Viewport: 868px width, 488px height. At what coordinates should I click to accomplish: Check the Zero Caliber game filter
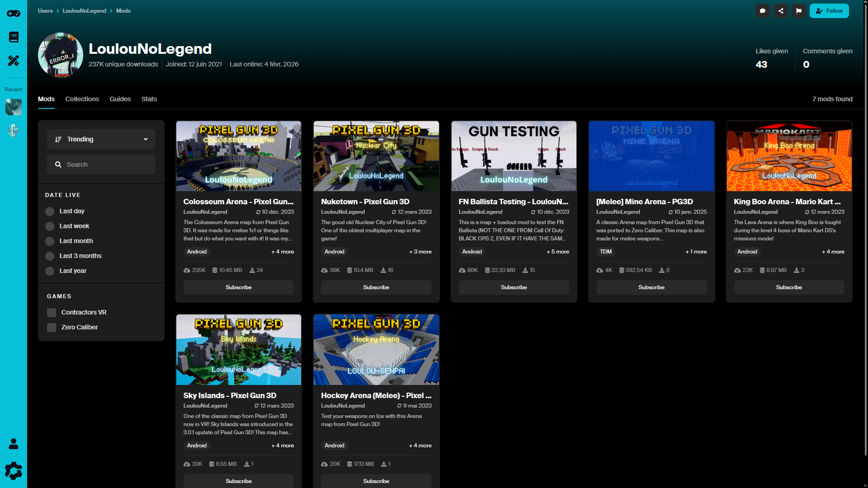(x=52, y=328)
